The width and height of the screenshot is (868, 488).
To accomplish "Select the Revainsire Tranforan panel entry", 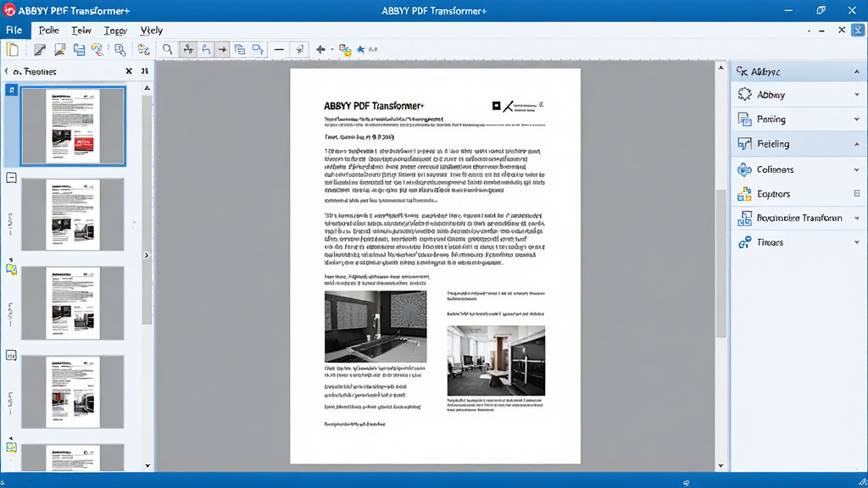I will tap(798, 218).
